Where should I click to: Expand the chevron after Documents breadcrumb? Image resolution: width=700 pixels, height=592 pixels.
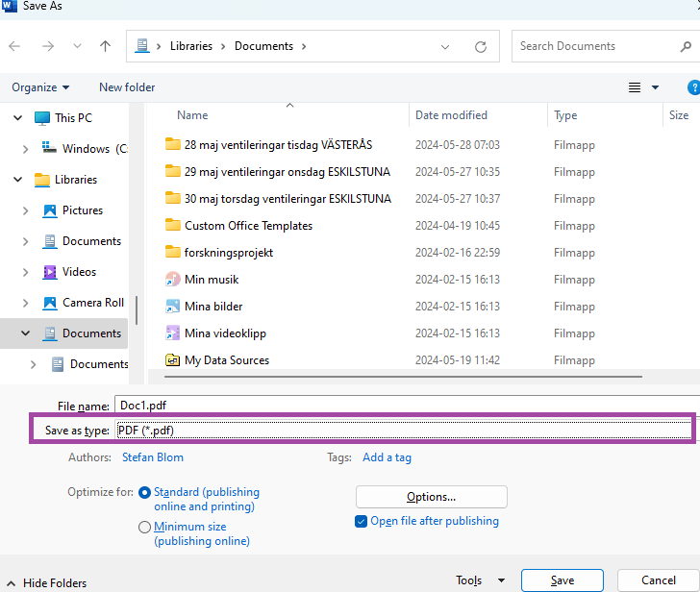[x=304, y=46]
